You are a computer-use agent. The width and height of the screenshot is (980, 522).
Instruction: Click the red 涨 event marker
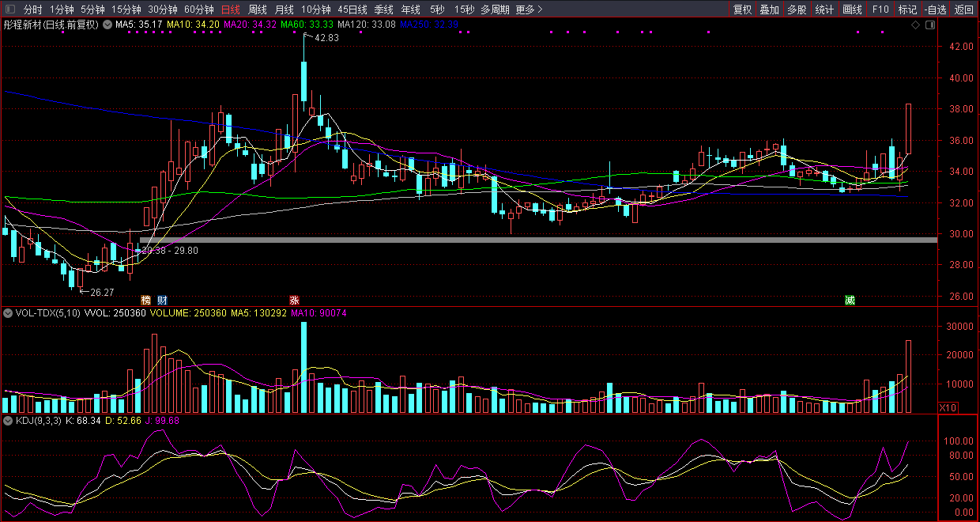coord(294,301)
